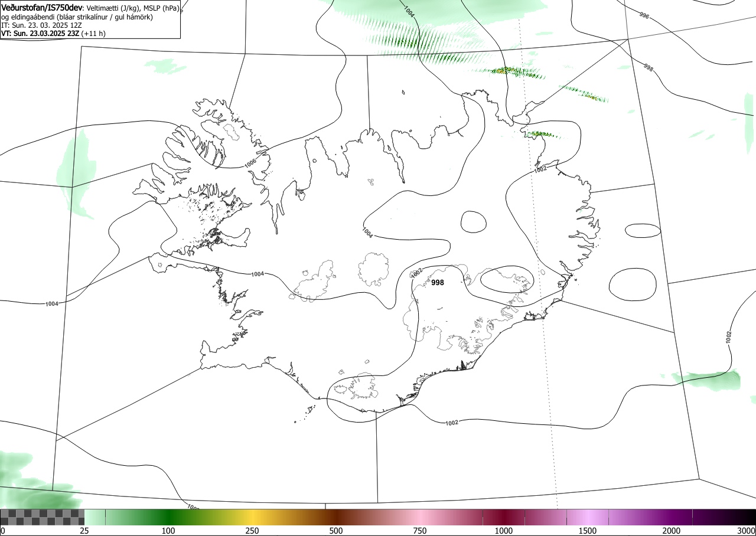The width and height of the screenshot is (756, 536).
Task: Click the "250" tick label on the color scale
Action: click(252, 531)
